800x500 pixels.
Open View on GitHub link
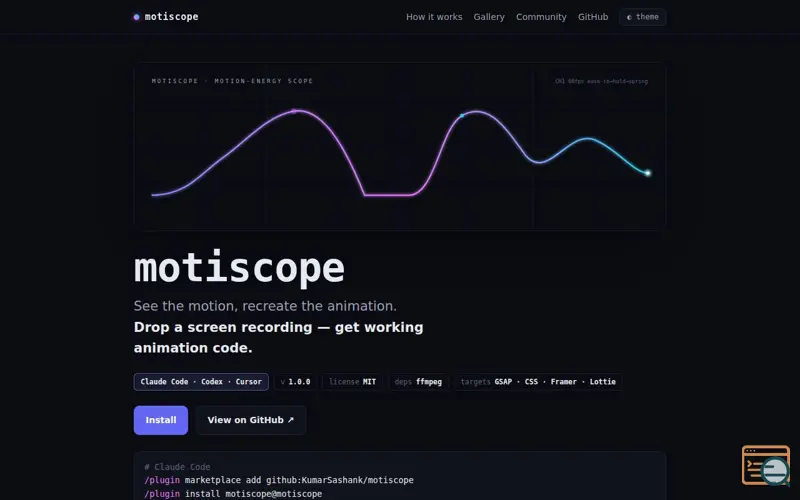(251, 420)
